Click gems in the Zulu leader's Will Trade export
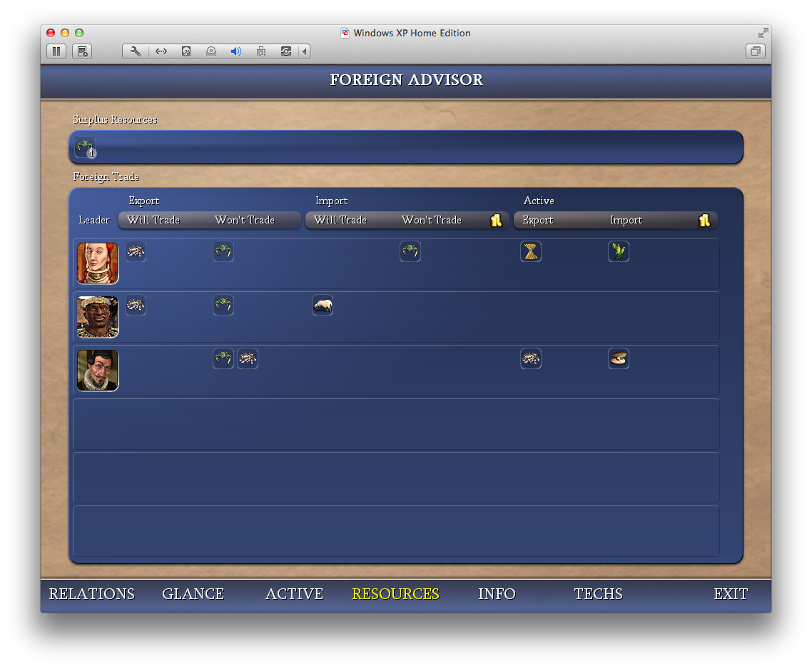Screen dimensions: 812x669 click(x=136, y=305)
